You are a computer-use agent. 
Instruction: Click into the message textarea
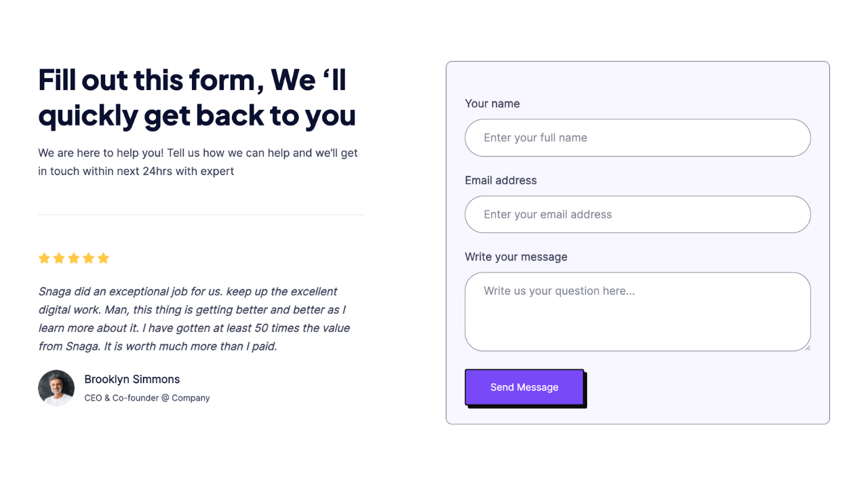coord(637,312)
